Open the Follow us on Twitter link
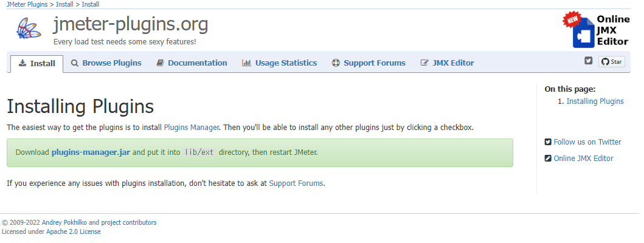This screenshot has height=243, width=644. [x=587, y=142]
